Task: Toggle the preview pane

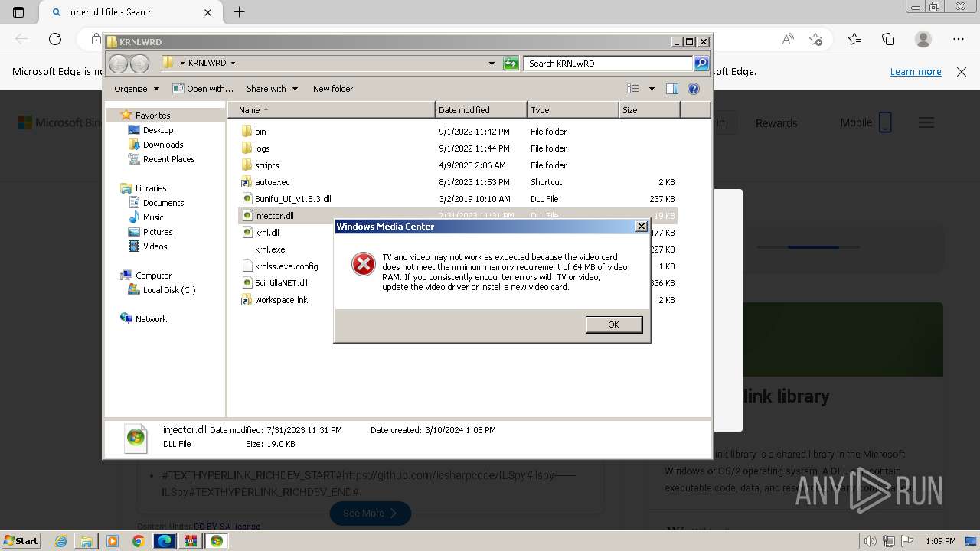Action: (672, 89)
